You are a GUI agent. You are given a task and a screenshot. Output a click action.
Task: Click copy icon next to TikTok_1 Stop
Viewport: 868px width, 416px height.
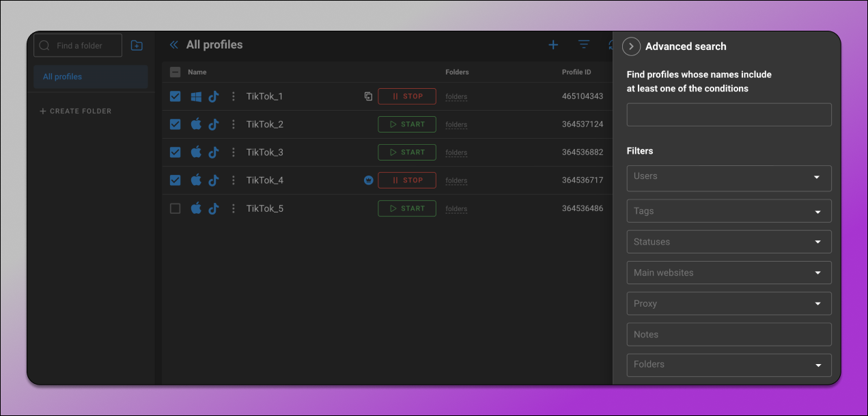coord(368,96)
